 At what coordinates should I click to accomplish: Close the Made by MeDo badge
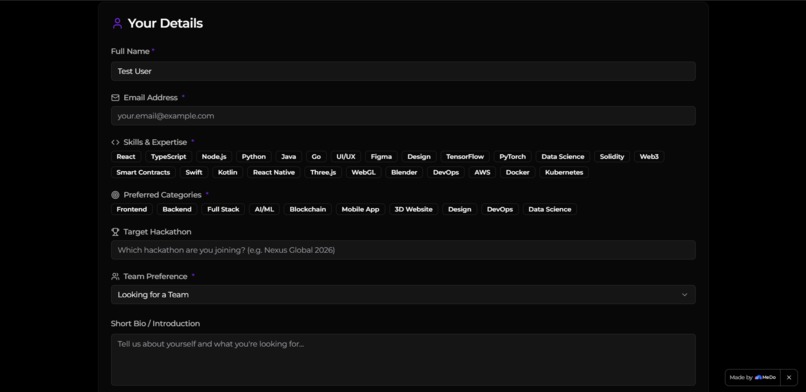(x=789, y=378)
